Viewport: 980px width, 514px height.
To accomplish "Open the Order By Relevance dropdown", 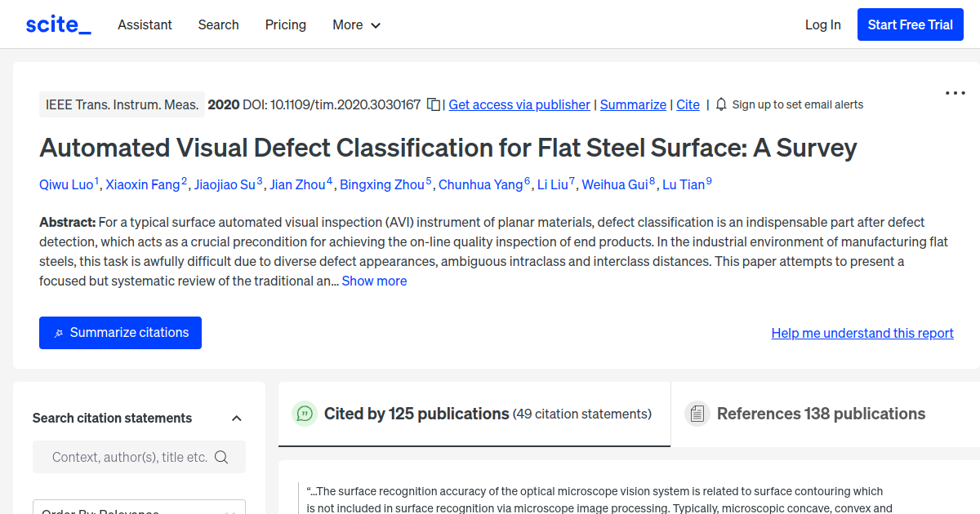I will [x=139, y=508].
